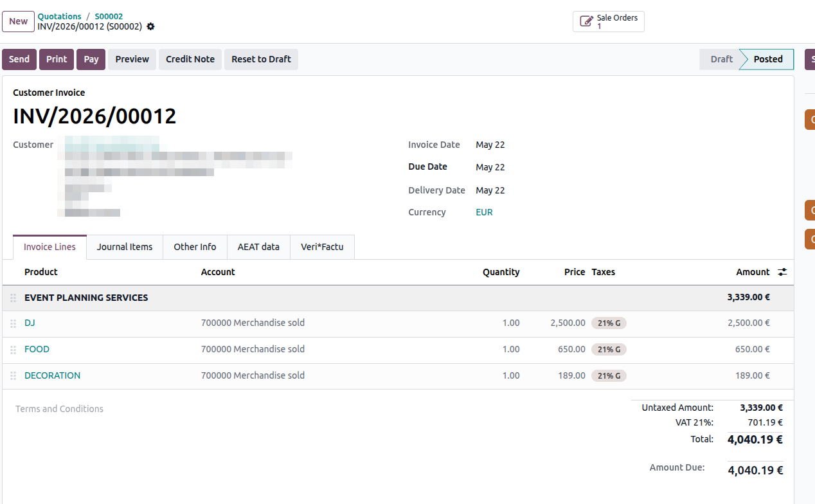Open the DJ product link

point(30,323)
